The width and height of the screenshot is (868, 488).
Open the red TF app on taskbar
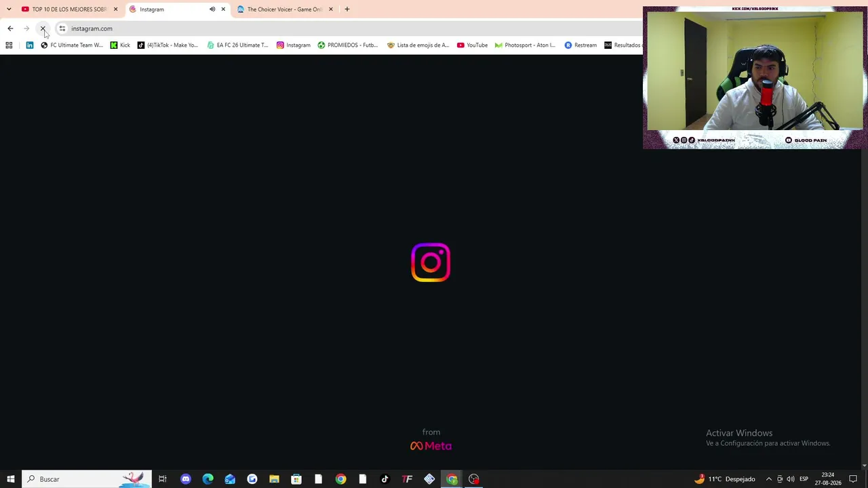pyautogui.click(x=407, y=479)
